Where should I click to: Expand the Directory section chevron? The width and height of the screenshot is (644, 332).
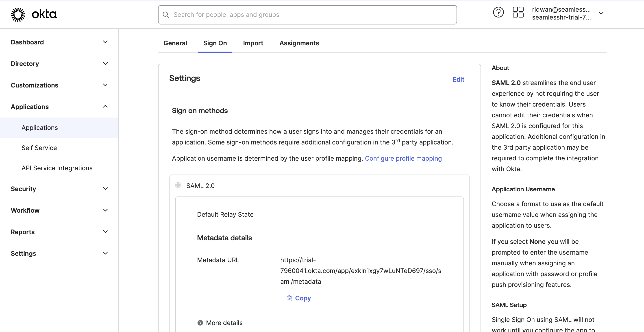105,63
